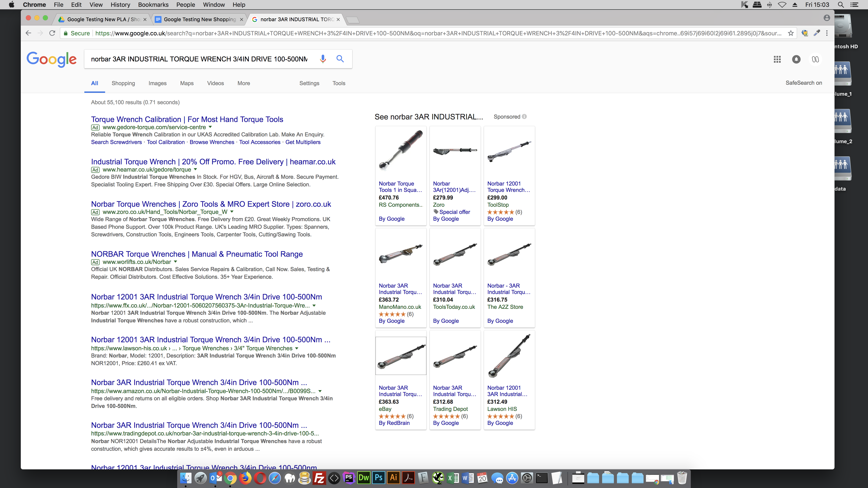The width and height of the screenshot is (868, 488).
Task: Open Google notifications bell
Action: click(796, 60)
